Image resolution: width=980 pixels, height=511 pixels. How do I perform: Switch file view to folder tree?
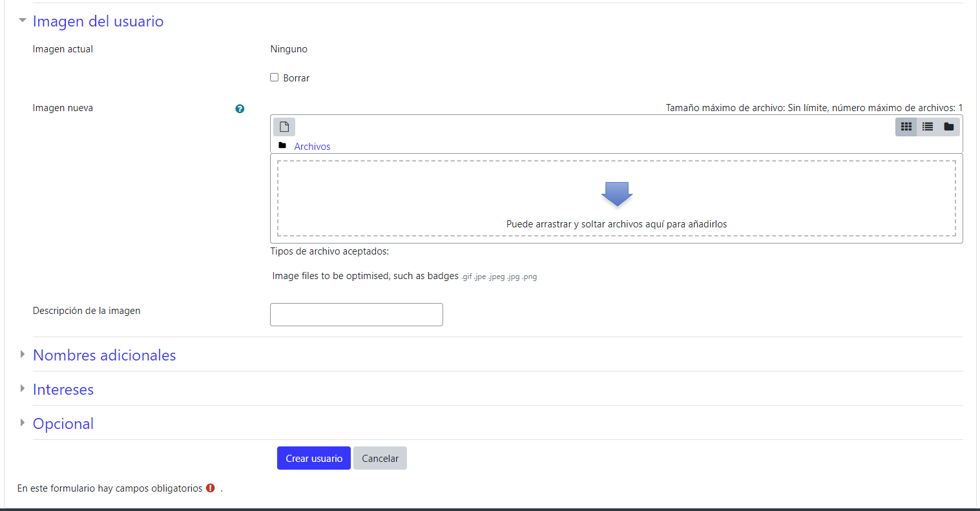(948, 127)
